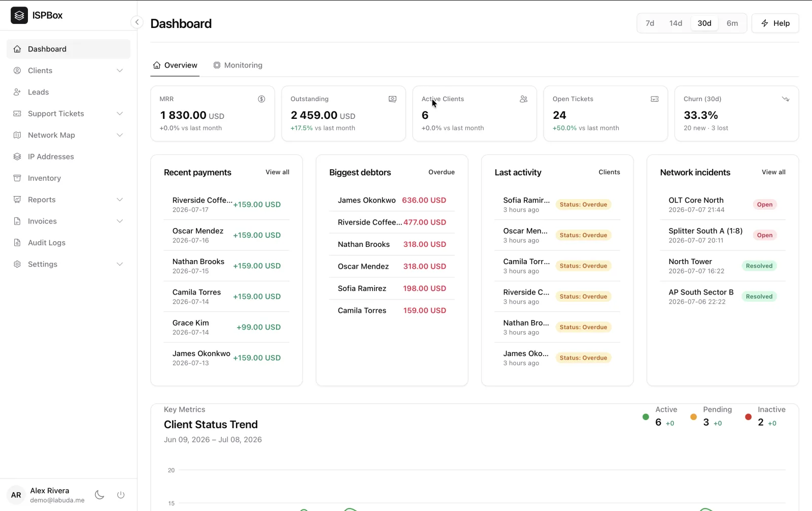Click the lightning icon in Help button

click(765, 23)
